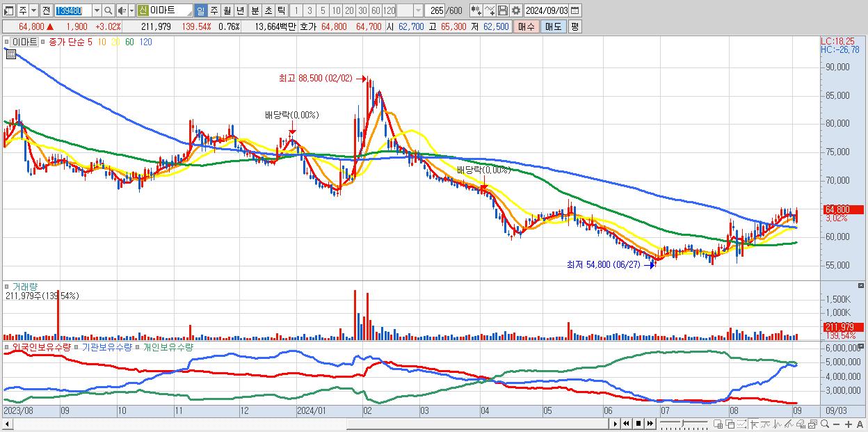Choose interval 5 button
Image resolution: width=868 pixels, height=432 pixels.
coord(323,11)
